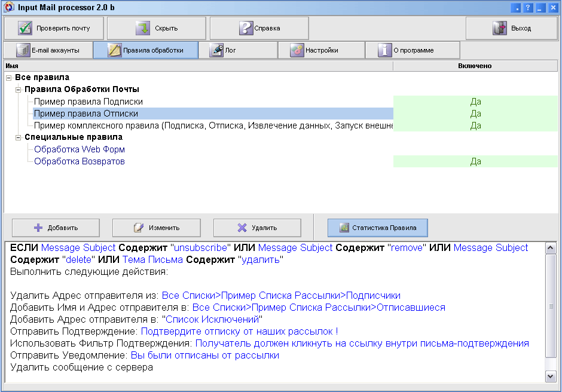Viewport: 562px width, 392px height.
Task: Collapse the Все правила tree node
Action: coord(9,78)
